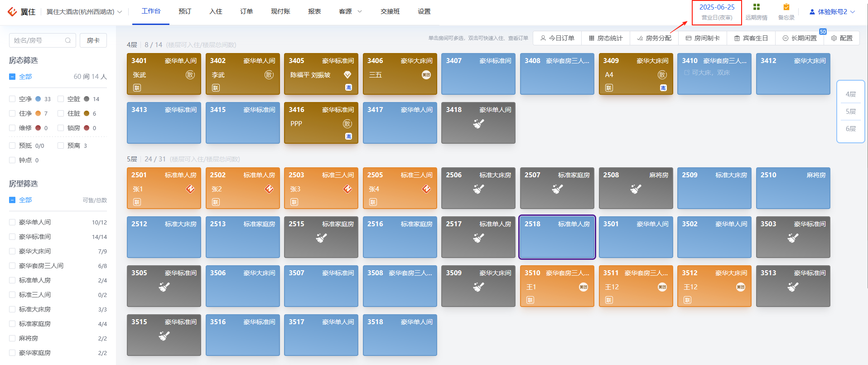Open the 报表 menu
The width and height of the screenshot is (868, 365).
click(x=314, y=11)
